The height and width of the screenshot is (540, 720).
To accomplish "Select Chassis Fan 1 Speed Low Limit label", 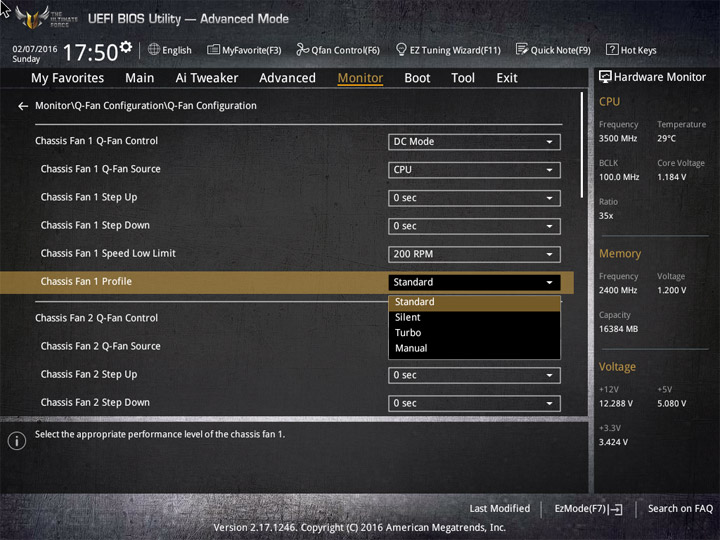I will coord(108,253).
